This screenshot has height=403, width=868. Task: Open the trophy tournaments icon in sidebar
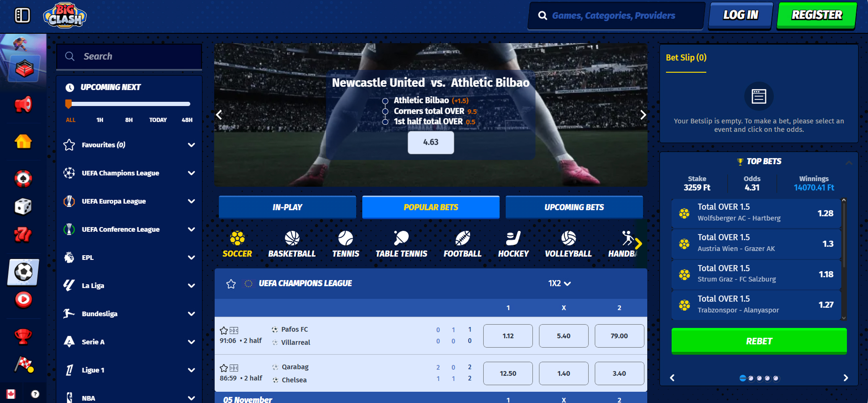(23, 336)
